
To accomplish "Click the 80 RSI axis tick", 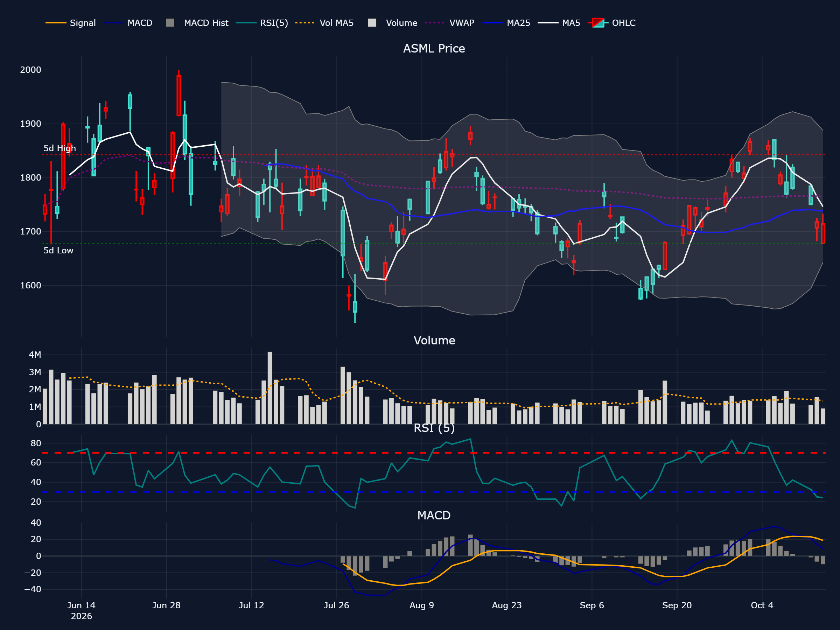I will [36, 443].
